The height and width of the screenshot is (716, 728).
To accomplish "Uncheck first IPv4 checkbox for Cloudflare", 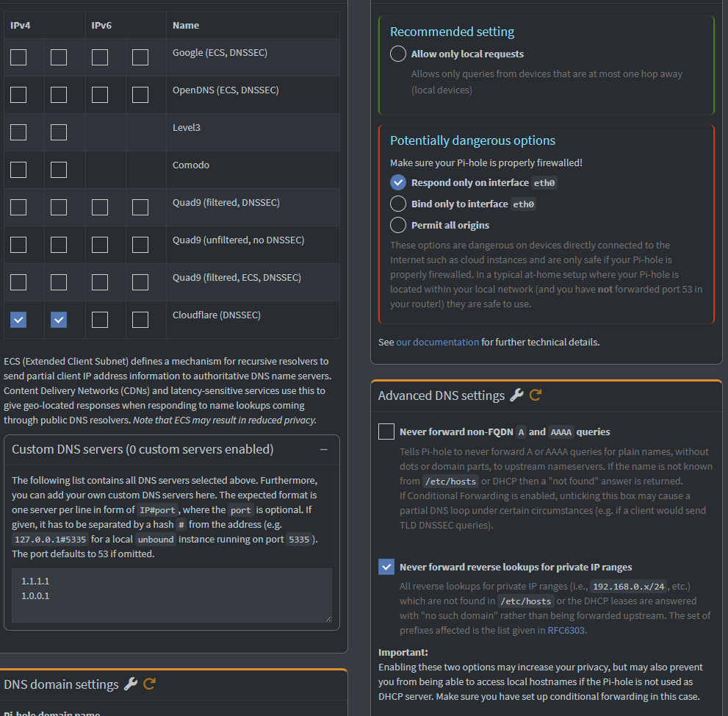I will [x=18, y=320].
